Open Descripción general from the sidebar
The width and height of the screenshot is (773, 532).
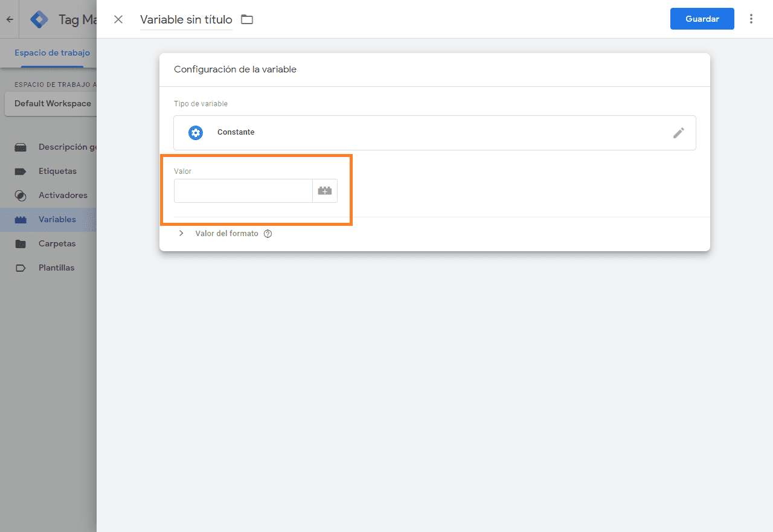(20, 147)
